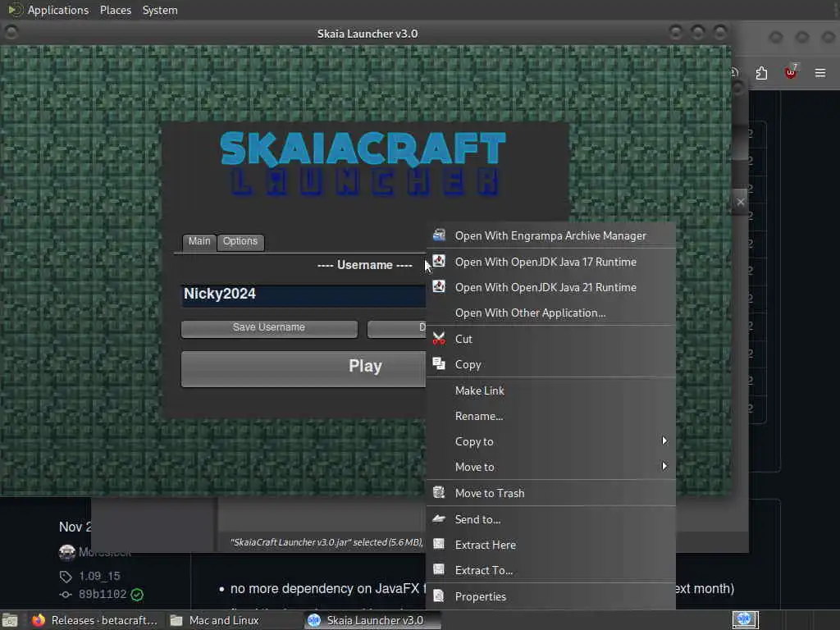Select Move to Trash
This screenshot has width=840, height=630.
(x=550, y=493)
